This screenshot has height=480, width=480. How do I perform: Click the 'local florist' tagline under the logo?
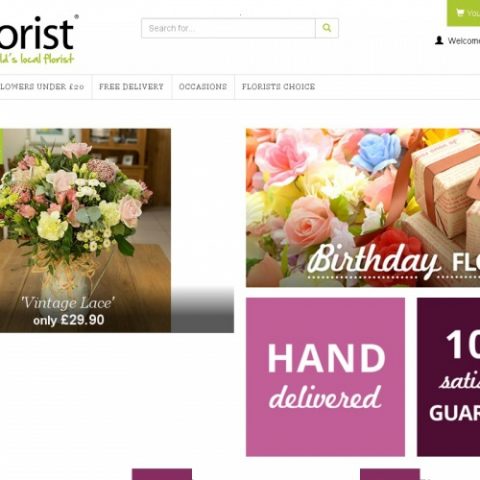(37, 59)
